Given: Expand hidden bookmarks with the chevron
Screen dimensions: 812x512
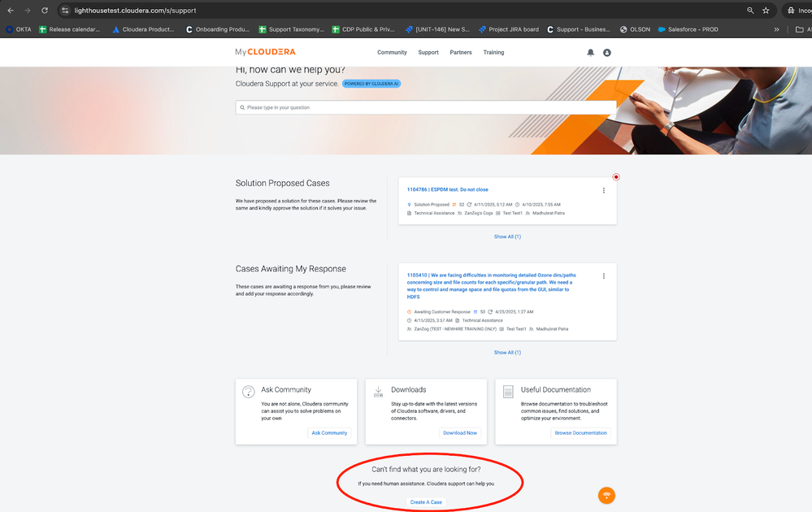Looking at the screenshot, I should pyautogui.click(x=776, y=29).
